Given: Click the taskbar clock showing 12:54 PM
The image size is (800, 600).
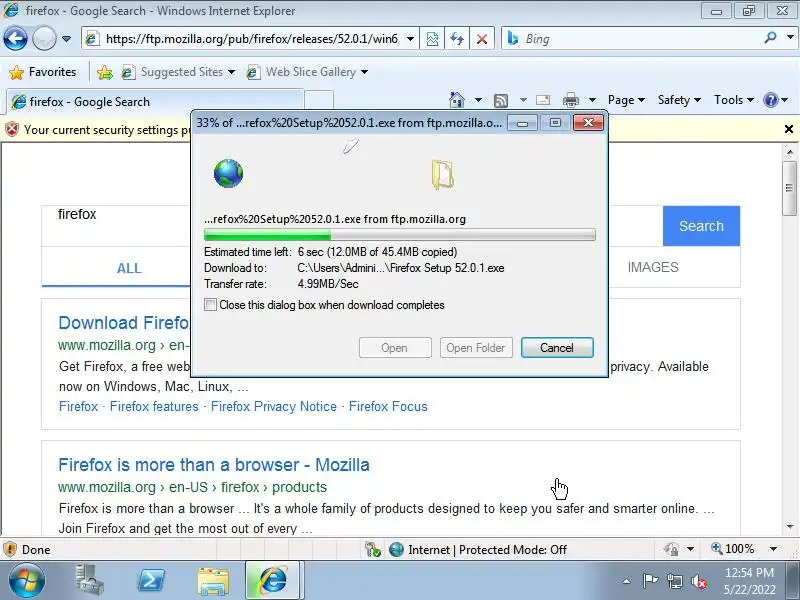Looking at the screenshot, I should tap(749, 581).
